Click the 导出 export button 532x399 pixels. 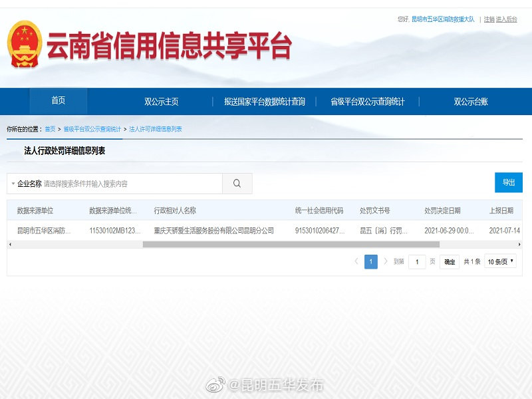coord(508,182)
